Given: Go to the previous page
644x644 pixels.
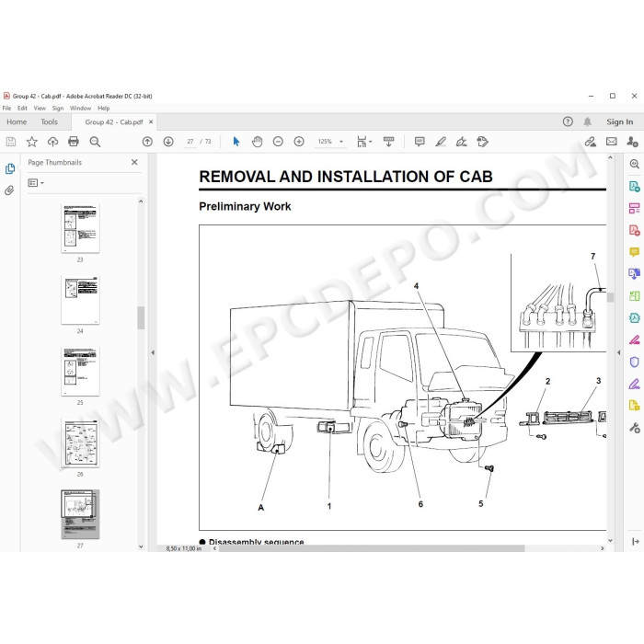Looking at the screenshot, I should point(147,142).
